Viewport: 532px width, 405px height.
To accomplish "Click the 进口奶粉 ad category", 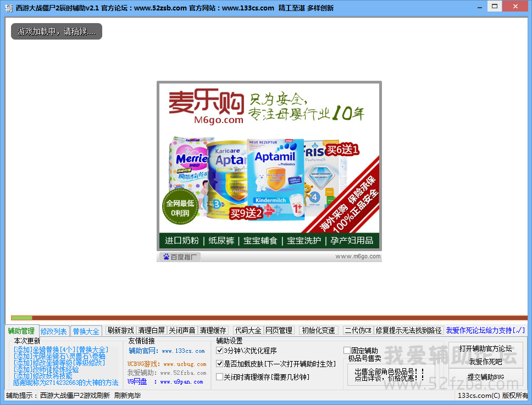I will 182,241.
